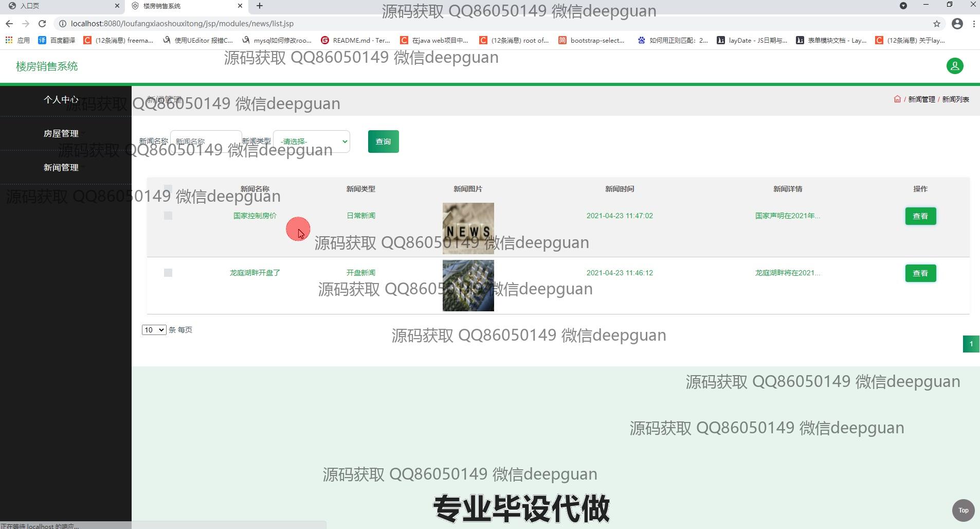Click the NEWS thumbnail image
The height and width of the screenshot is (529, 980).
(468, 228)
